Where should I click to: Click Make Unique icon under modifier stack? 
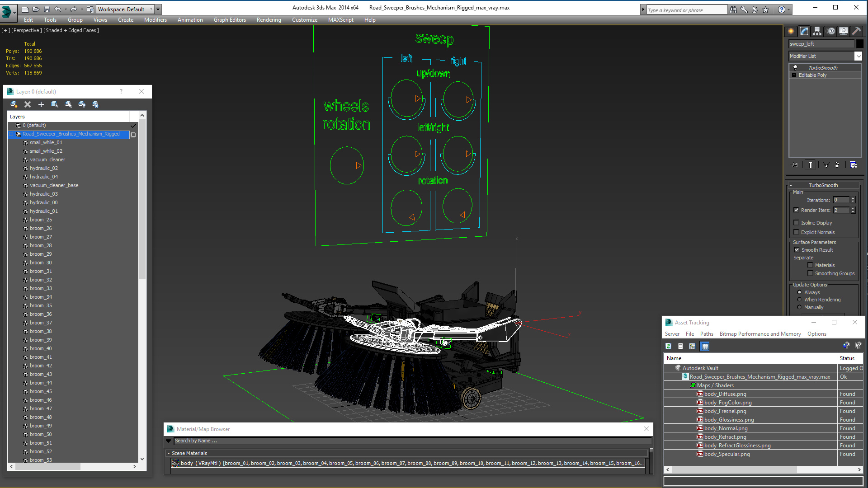[x=826, y=165]
